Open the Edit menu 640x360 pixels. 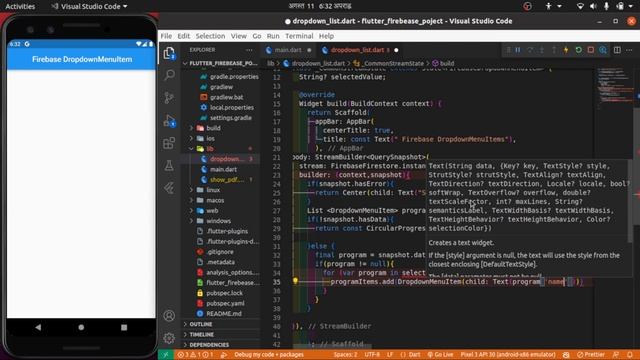[x=184, y=36]
